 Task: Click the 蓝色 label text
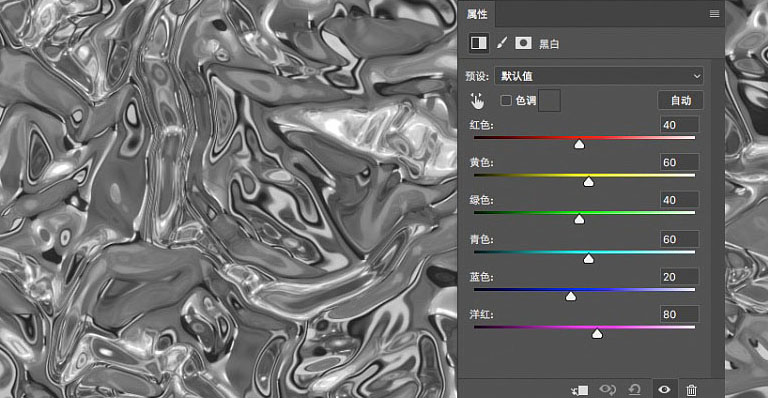481,277
